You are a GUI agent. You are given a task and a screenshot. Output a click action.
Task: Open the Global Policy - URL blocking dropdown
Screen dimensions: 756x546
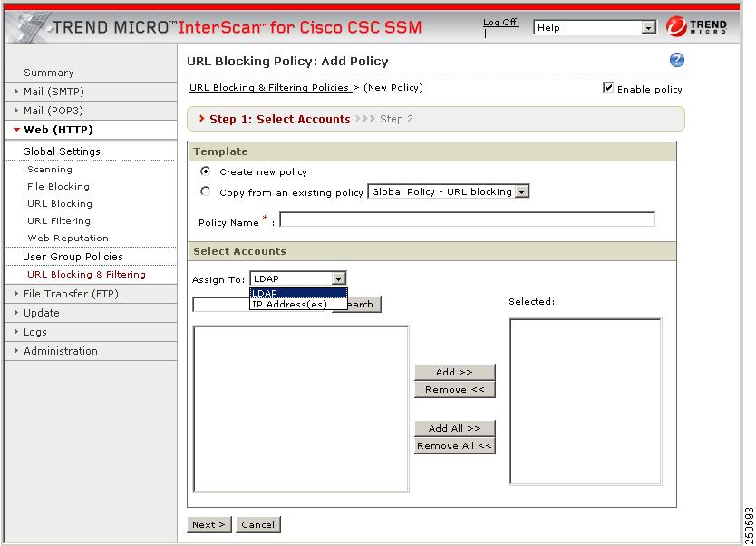point(449,191)
